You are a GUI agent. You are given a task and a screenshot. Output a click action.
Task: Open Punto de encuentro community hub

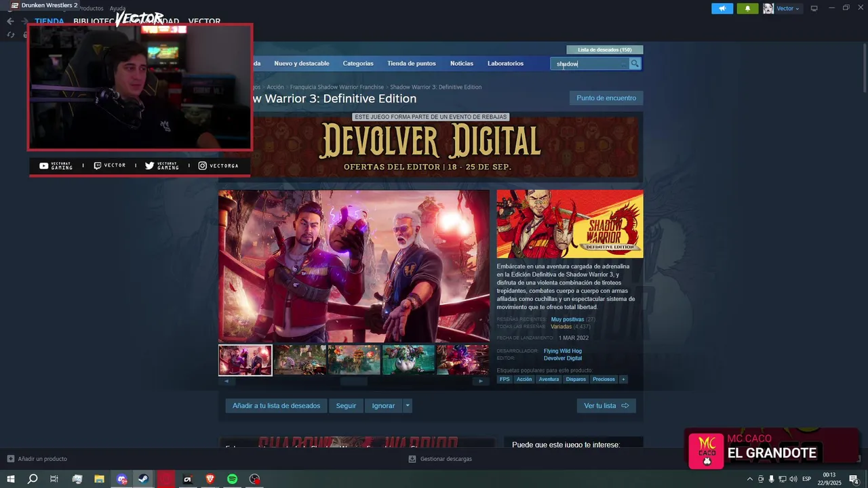(606, 98)
